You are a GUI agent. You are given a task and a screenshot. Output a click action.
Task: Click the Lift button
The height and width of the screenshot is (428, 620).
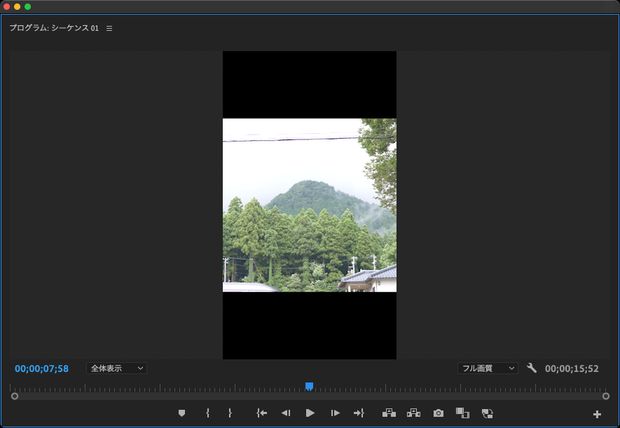pos(389,413)
